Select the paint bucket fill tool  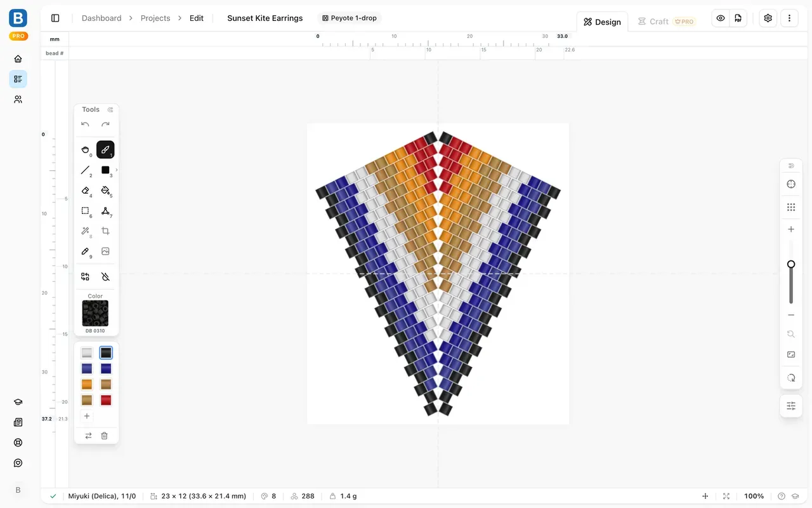point(105,190)
